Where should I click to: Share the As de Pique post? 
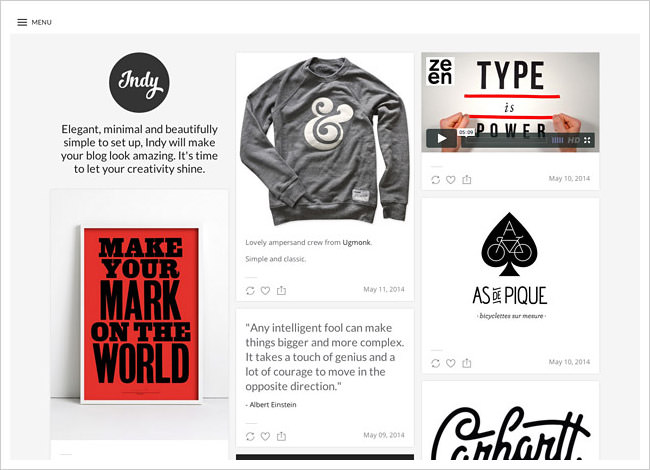[467, 363]
